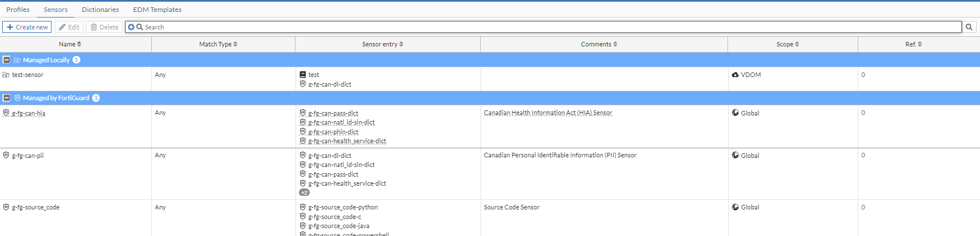
Task: Sort by the Scope column header
Action: pos(788,44)
